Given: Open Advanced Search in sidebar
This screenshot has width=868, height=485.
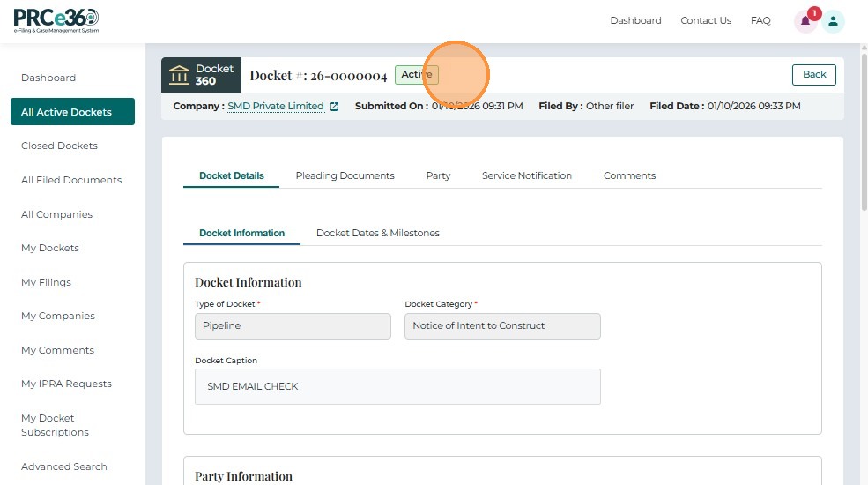Looking at the screenshot, I should click(x=64, y=466).
